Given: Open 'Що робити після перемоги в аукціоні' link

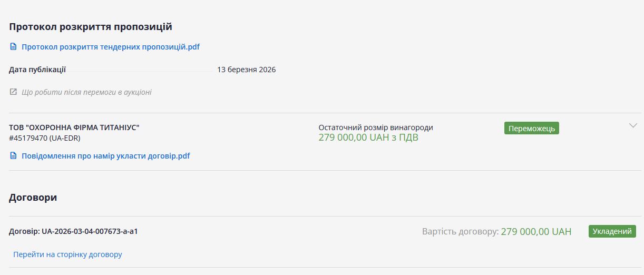Looking at the screenshot, I should click(86, 92).
